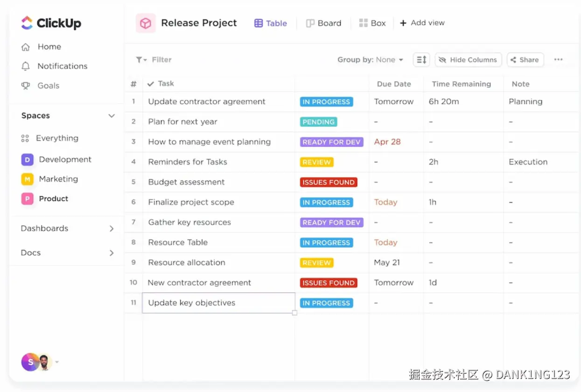The height and width of the screenshot is (392, 581).
Task: Click the yellow M Marketing icon
Action: pyautogui.click(x=27, y=179)
